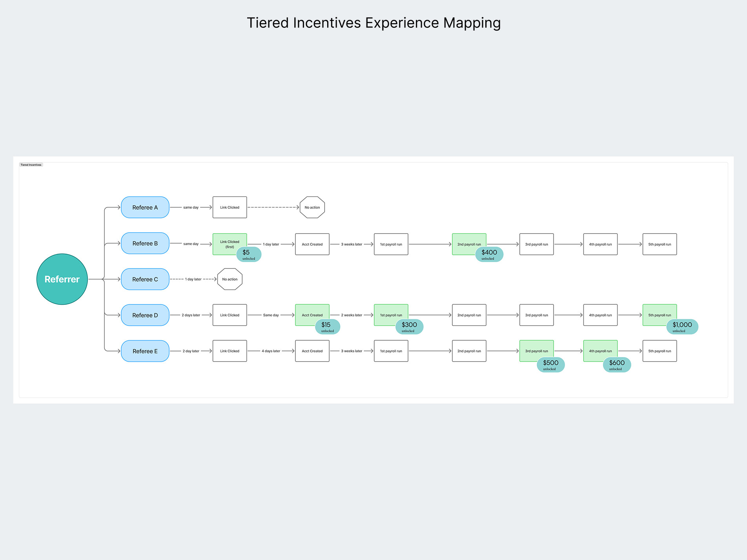747x560 pixels.
Task: Click the No action octagon on Referee A row
Action: (312, 207)
